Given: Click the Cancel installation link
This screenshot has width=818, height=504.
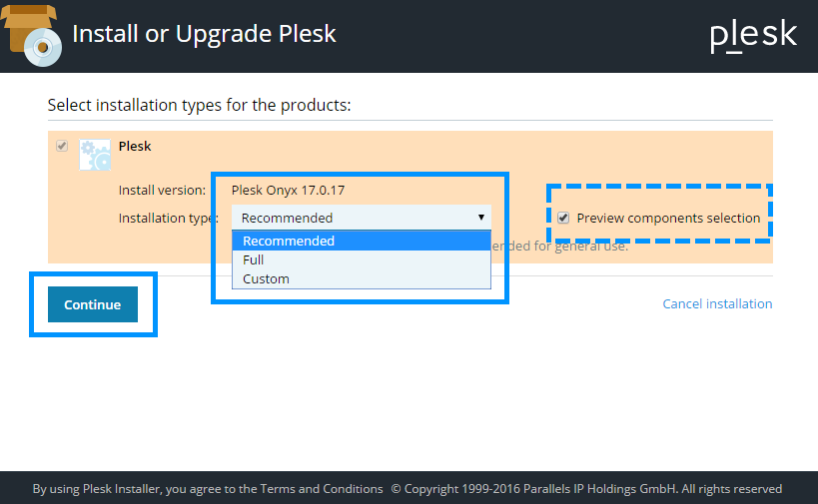Looking at the screenshot, I should pyautogui.click(x=717, y=303).
